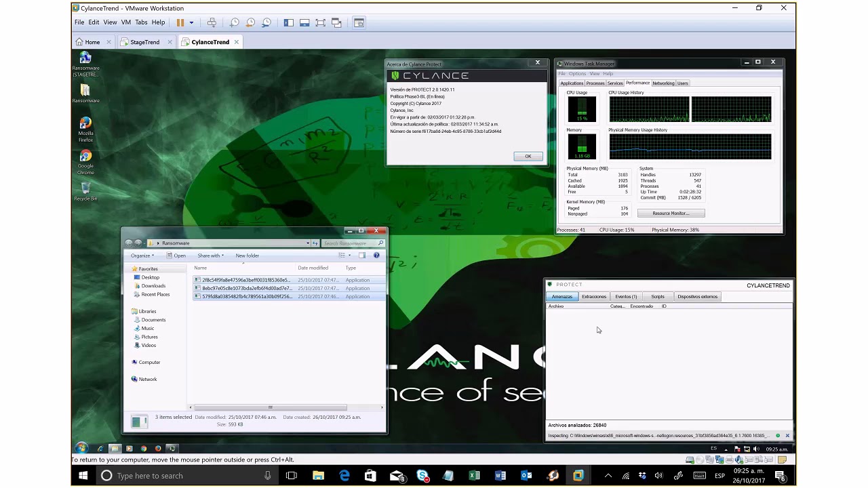
Task: Open the address bar history dropdown in Explorer
Action: [x=308, y=243]
